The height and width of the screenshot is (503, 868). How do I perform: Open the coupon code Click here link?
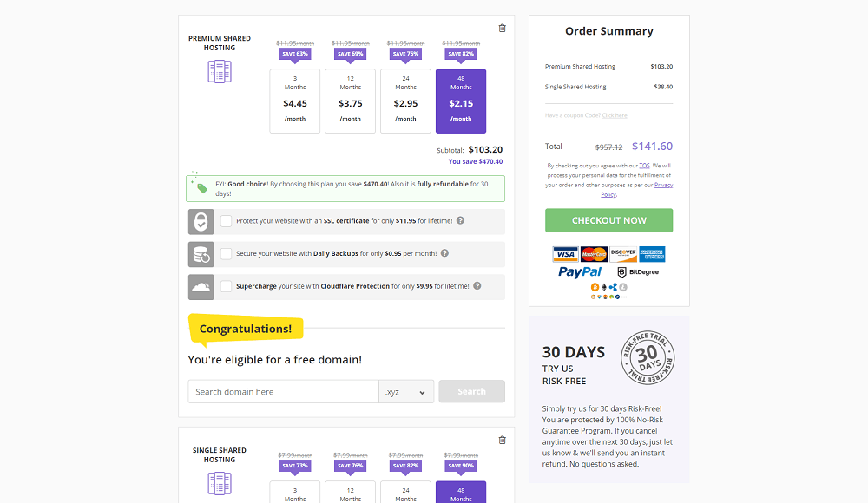click(x=615, y=115)
